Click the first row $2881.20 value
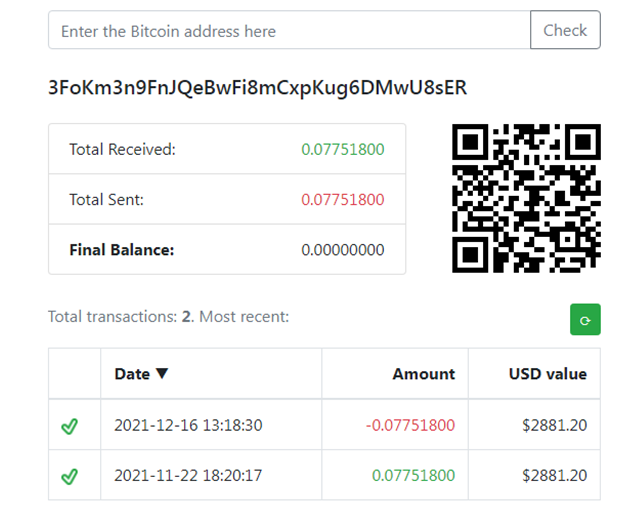Screen dimensions: 624x525 554,425
